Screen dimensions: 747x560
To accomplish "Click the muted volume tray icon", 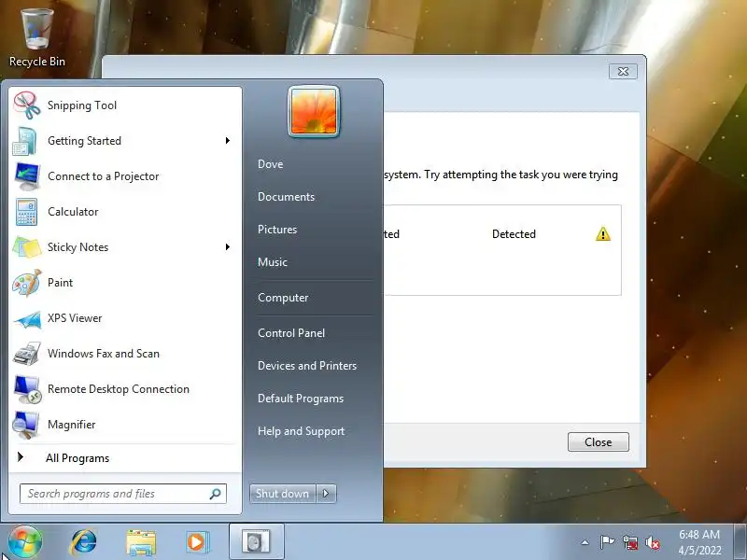I will (x=652, y=543).
